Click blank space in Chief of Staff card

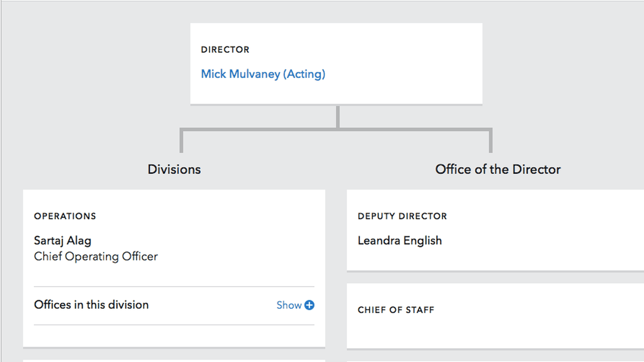[520, 328]
